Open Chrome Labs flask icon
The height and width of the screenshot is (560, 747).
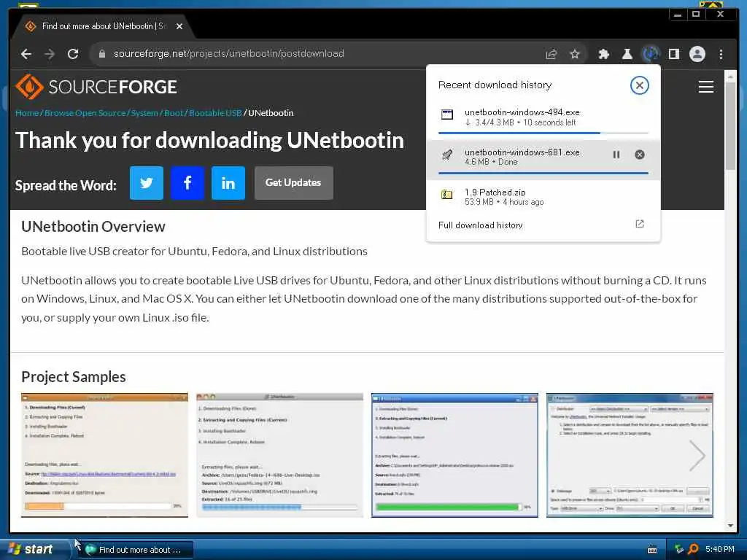point(627,54)
